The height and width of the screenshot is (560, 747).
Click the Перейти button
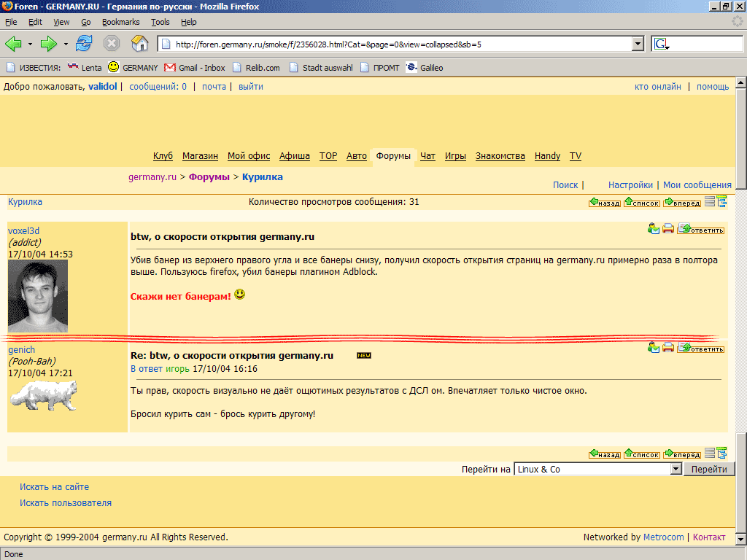(708, 470)
